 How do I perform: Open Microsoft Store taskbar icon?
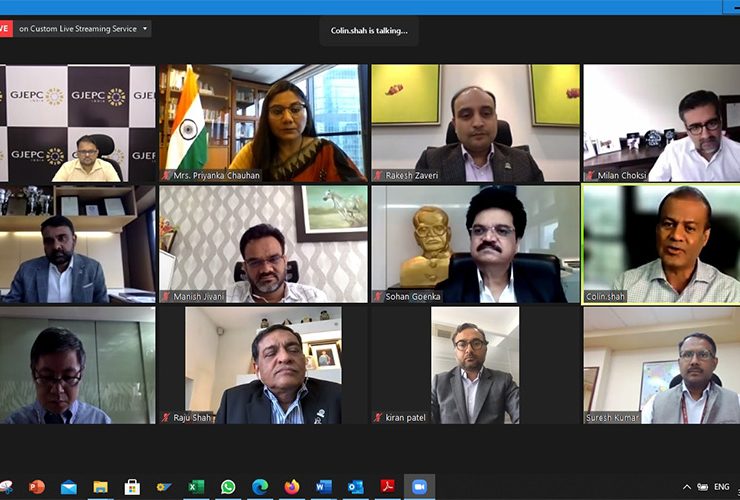pos(132,487)
